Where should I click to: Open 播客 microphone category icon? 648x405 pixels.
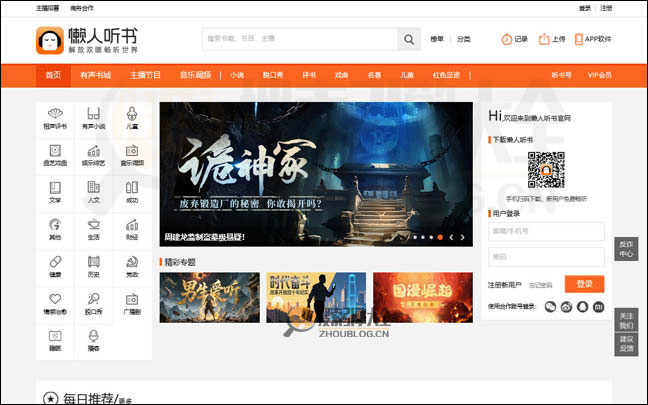(x=93, y=336)
